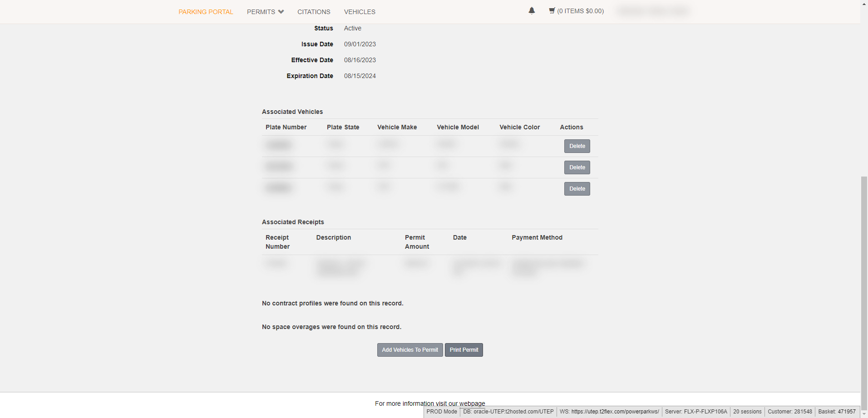Click the PROD Mode status entry
Viewport: 868px width, 418px height.
coord(442,412)
